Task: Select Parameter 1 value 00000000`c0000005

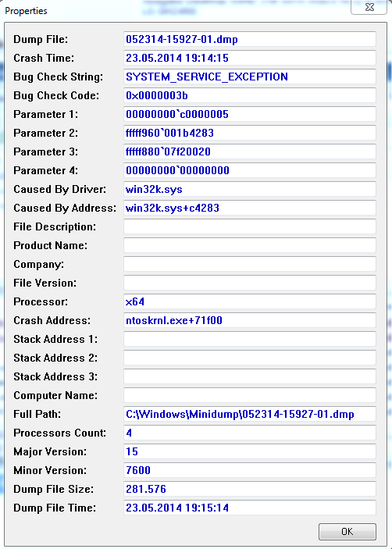Action: coord(250,114)
